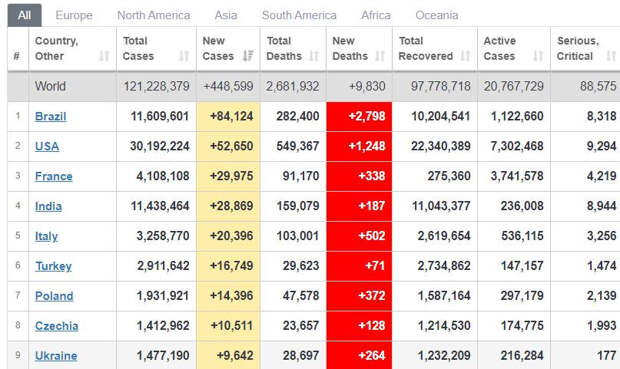Toggle the New Cases descending sort icon

tap(248, 56)
